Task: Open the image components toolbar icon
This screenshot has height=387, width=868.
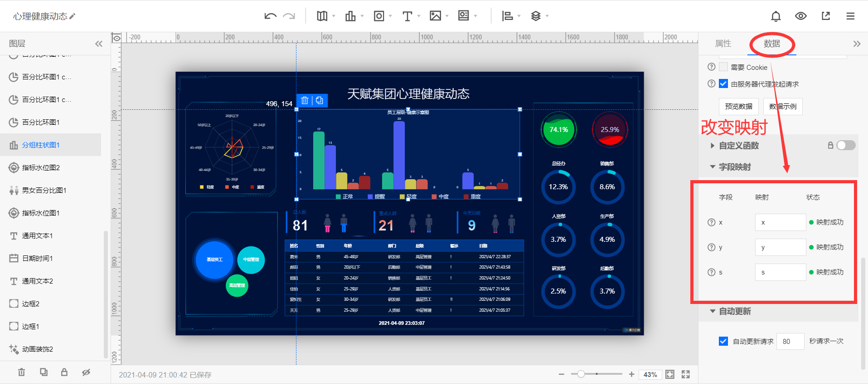Action: pos(435,16)
